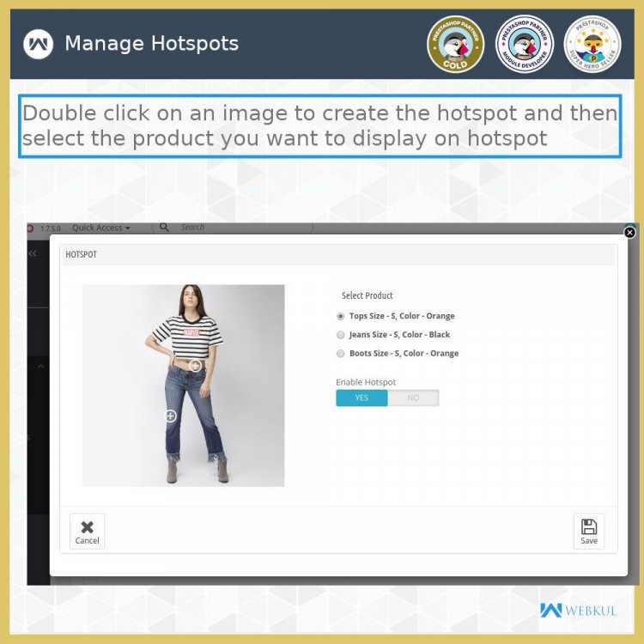
Task: Click the hotspot marker on the jeans knee
Action: (x=170, y=416)
